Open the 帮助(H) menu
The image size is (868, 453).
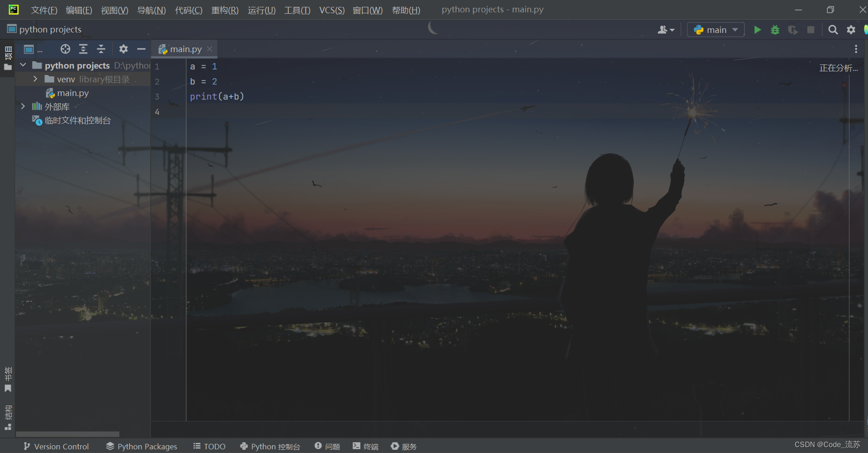pos(406,10)
